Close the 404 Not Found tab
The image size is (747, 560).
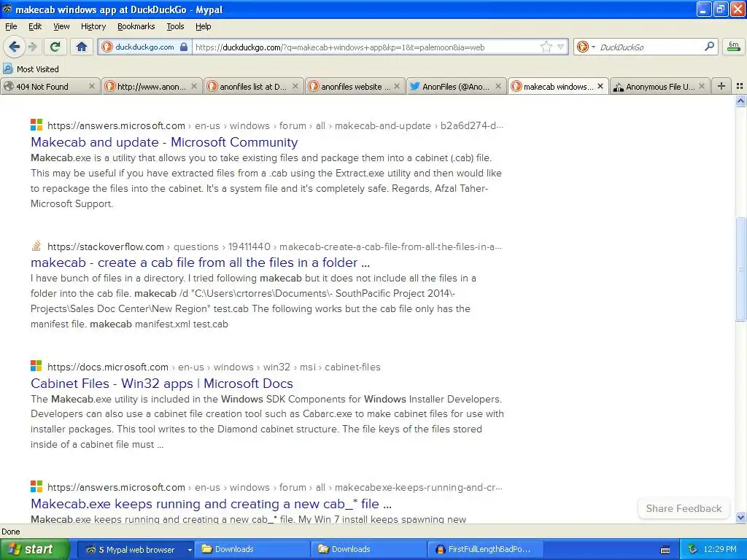point(92,86)
